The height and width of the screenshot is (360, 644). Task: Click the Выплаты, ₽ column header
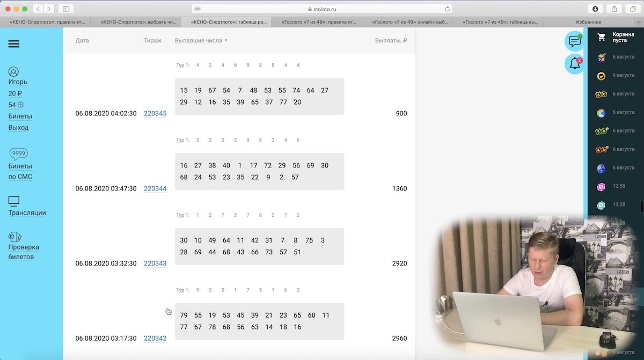(391, 41)
